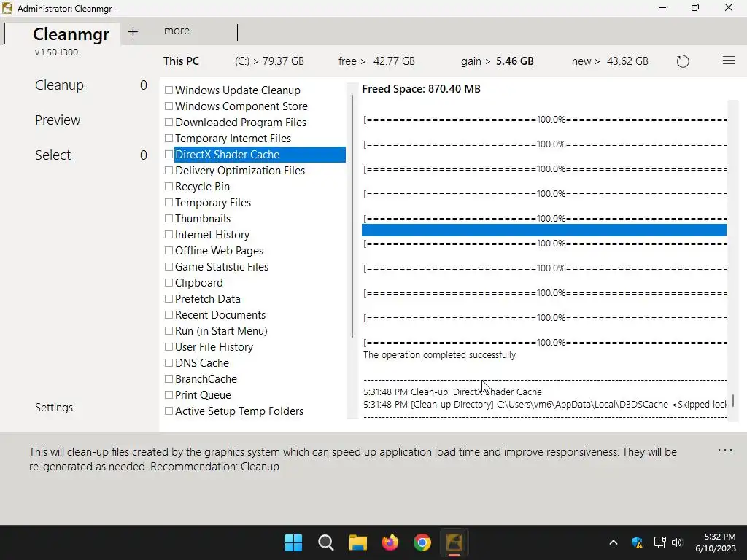Image resolution: width=747 pixels, height=560 pixels.
Task: Check the Downloaded Program Files box
Action: point(169,122)
